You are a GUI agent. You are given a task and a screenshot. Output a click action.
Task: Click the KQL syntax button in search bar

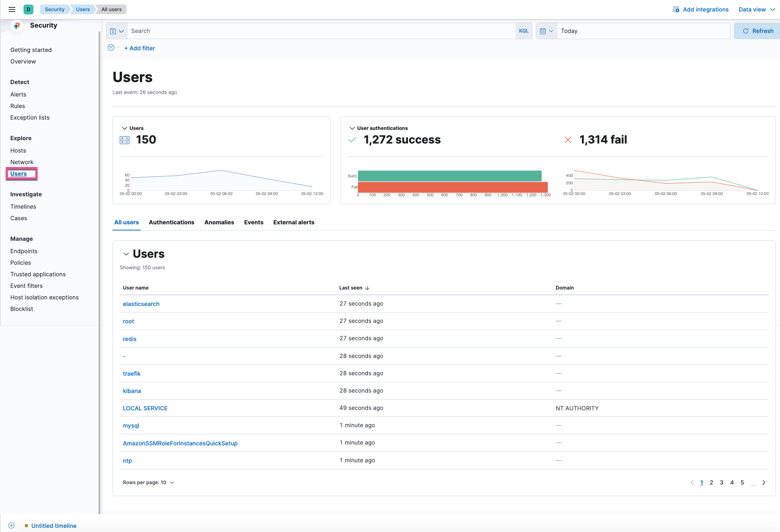click(523, 31)
